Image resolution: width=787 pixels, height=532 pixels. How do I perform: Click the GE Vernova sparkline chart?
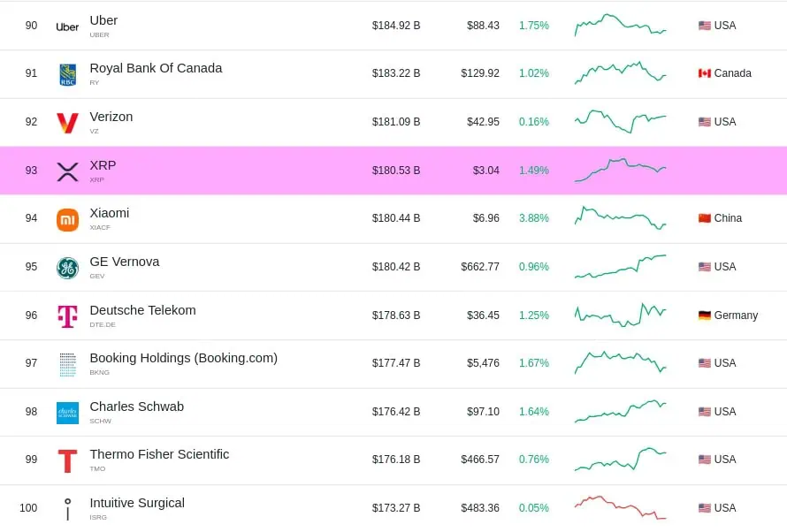coord(621,266)
